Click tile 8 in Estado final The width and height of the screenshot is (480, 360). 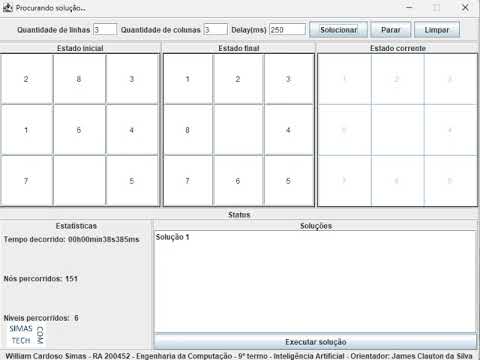188,130
